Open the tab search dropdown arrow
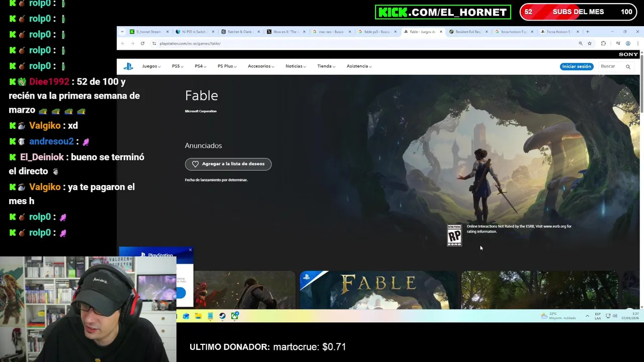The height and width of the screenshot is (362, 644). [x=122, y=32]
